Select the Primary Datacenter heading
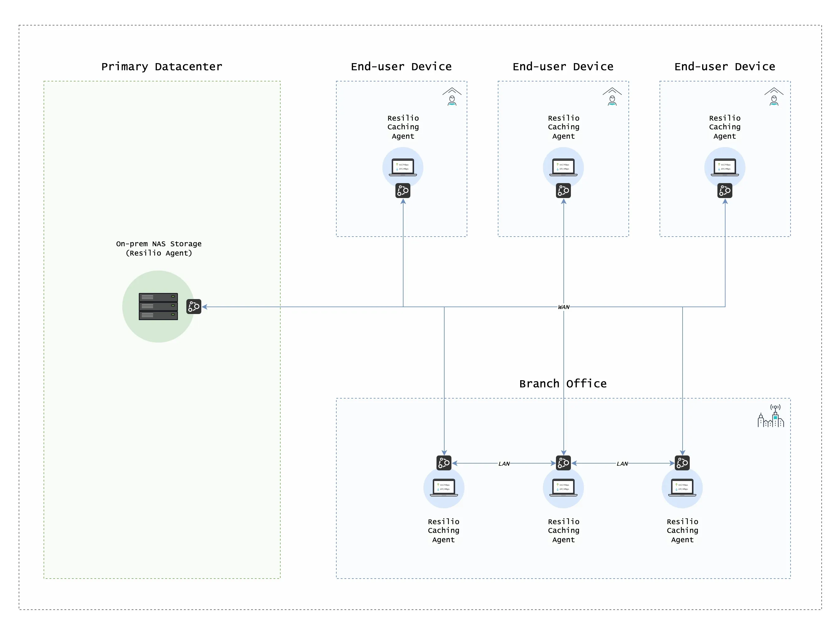This screenshot has width=840, height=628. pyautogui.click(x=162, y=67)
